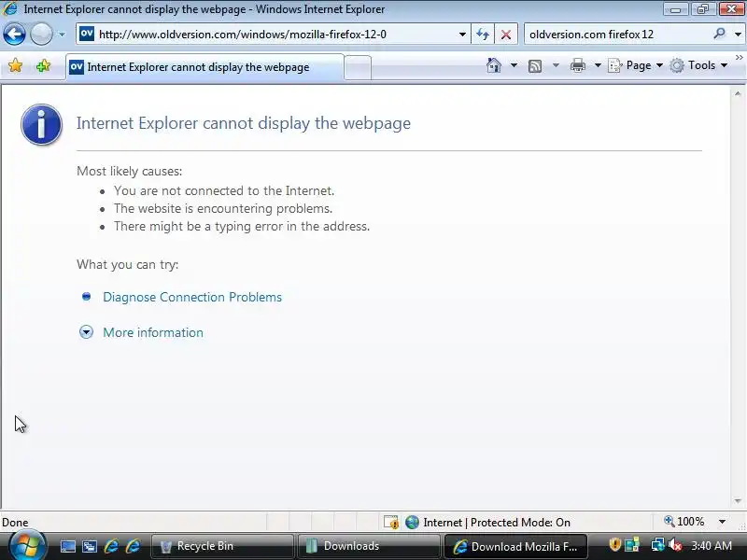The height and width of the screenshot is (560, 747).
Task: Click the search box with oldversion.com firefox 12
Action: pos(619,35)
